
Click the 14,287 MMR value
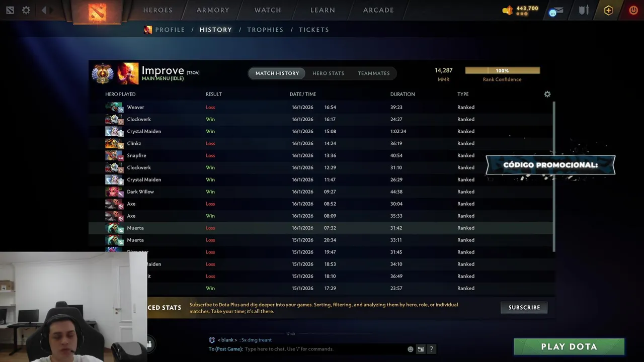444,70
